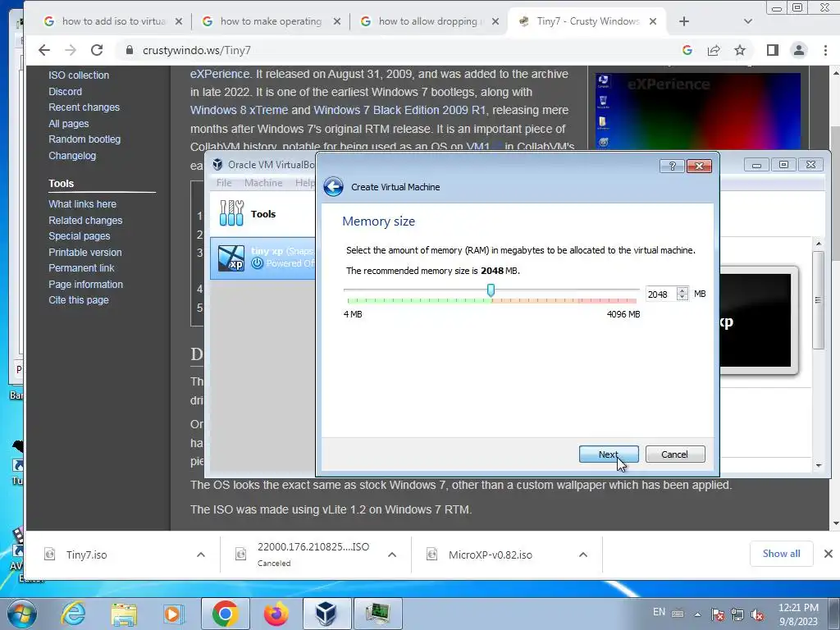Open Windows 7 Black Edition 2009 R1 link
The height and width of the screenshot is (630, 840).
click(x=399, y=111)
